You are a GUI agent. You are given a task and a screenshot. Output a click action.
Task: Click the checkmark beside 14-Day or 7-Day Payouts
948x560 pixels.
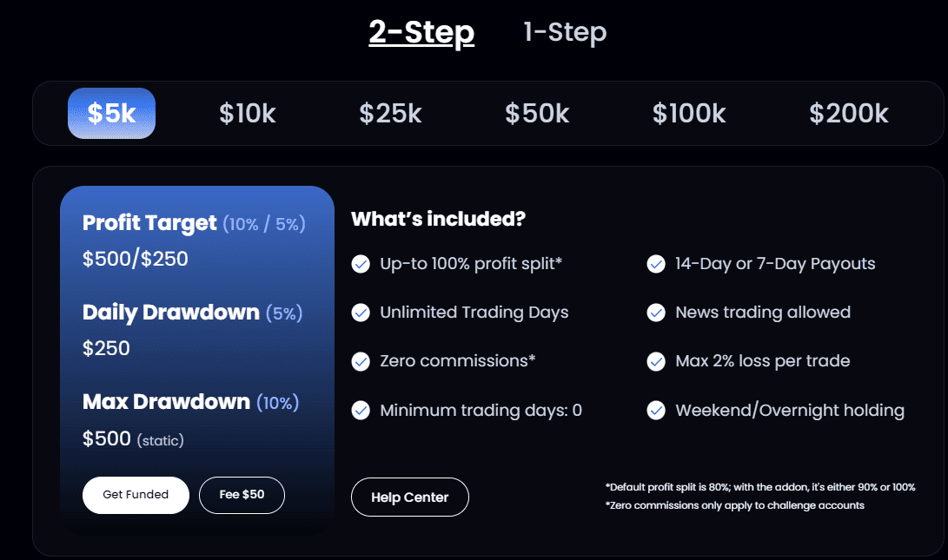click(656, 264)
